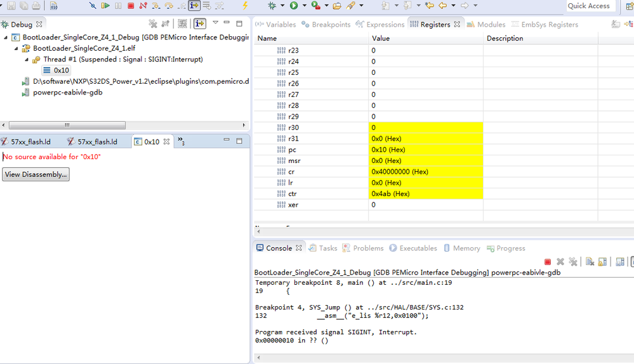Image resolution: width=634 pixels, height=364 pixels.
Task: Click the Clear Console icon
Action: pyautogui.click(x=590, y=262)
